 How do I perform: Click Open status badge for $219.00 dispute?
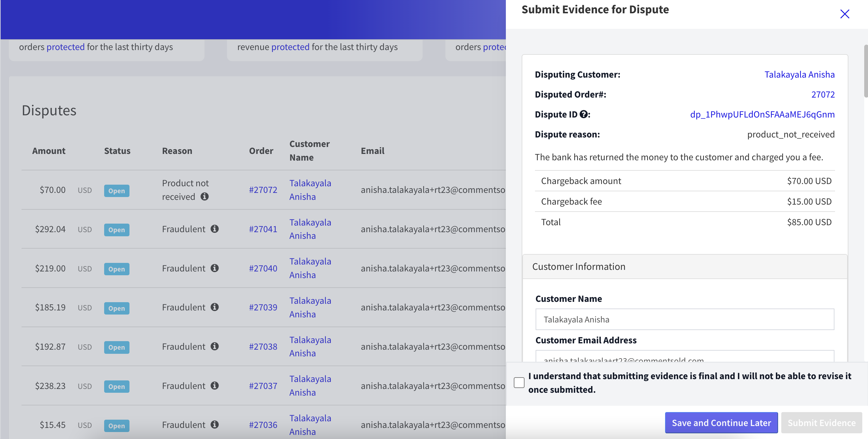[x=116, y=269]
